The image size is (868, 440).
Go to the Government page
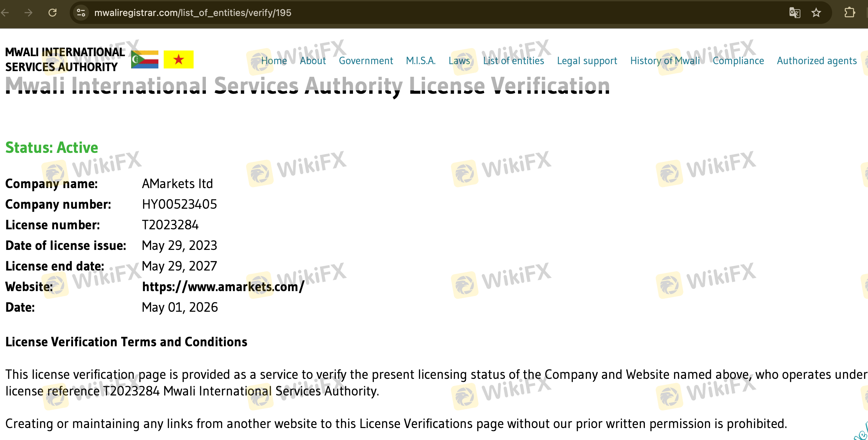coord(366,61)
